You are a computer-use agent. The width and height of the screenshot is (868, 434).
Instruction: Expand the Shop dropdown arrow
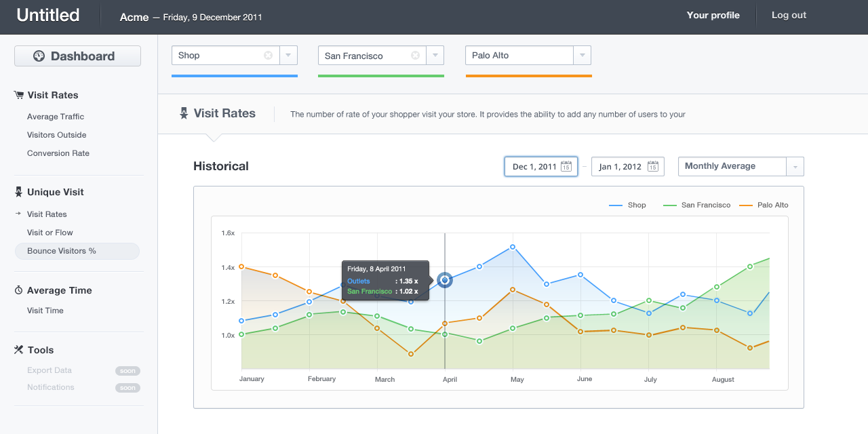pyautogui.click(x=289, y=56)
